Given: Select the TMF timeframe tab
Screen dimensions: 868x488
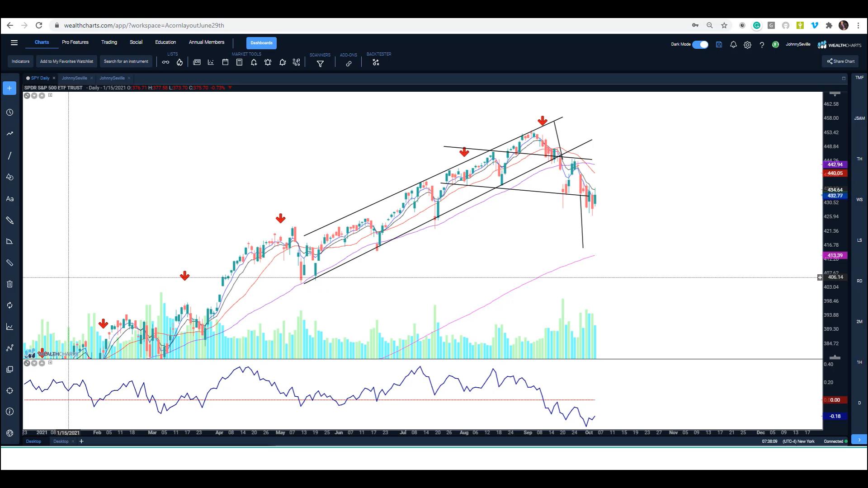Looking at the screenshot, I should [x=859, y=78].
